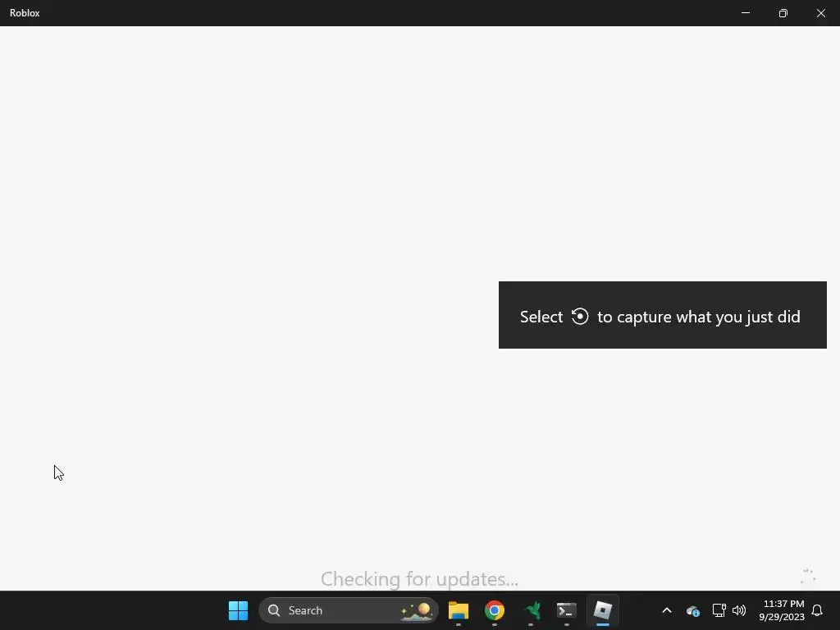Open the Windows Start menu

pos(238,610)
